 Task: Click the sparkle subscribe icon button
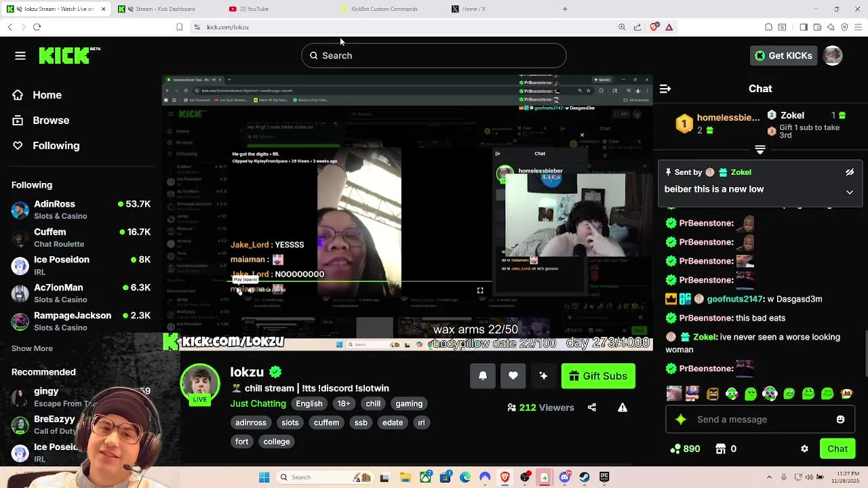[x=543, y=376]
